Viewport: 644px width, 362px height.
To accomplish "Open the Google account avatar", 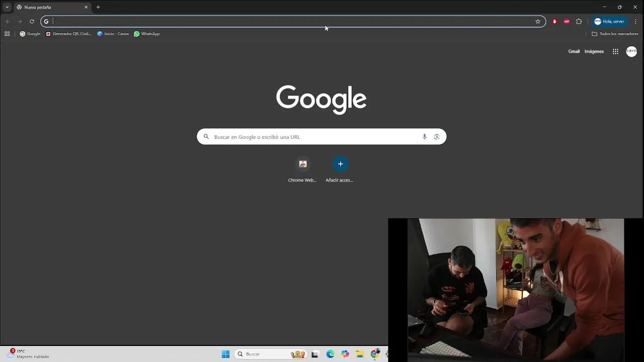I will (631, 51).
